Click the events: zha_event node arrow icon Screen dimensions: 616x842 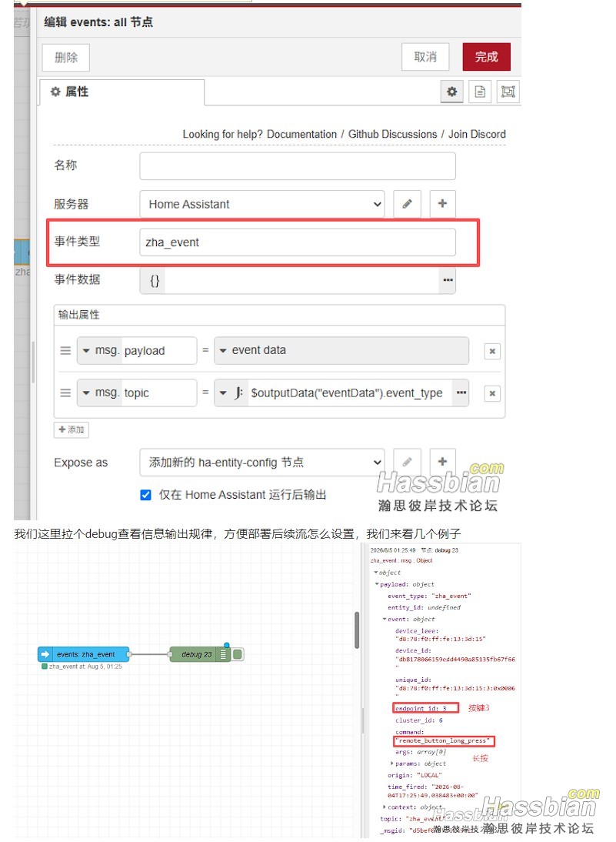(45, 654)
